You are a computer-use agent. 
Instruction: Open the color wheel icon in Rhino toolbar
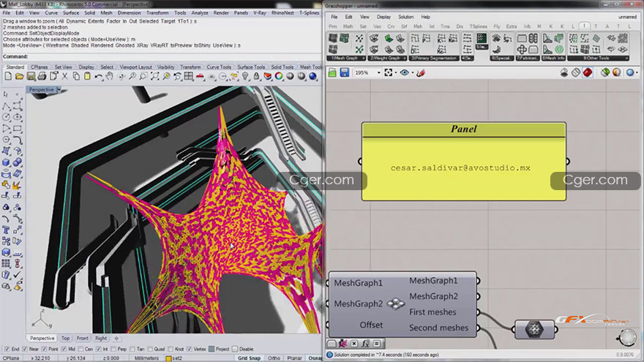tap(279, 76)
